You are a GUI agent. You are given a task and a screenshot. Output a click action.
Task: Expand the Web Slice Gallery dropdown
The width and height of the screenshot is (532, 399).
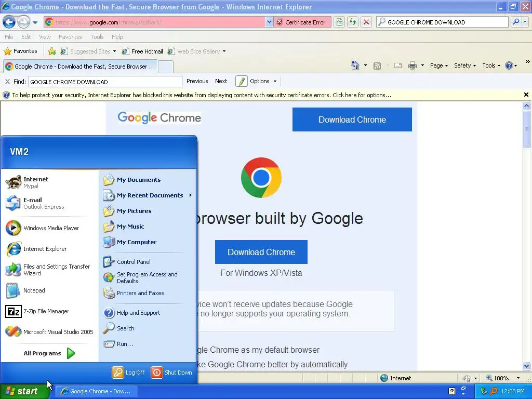[224, 51]
